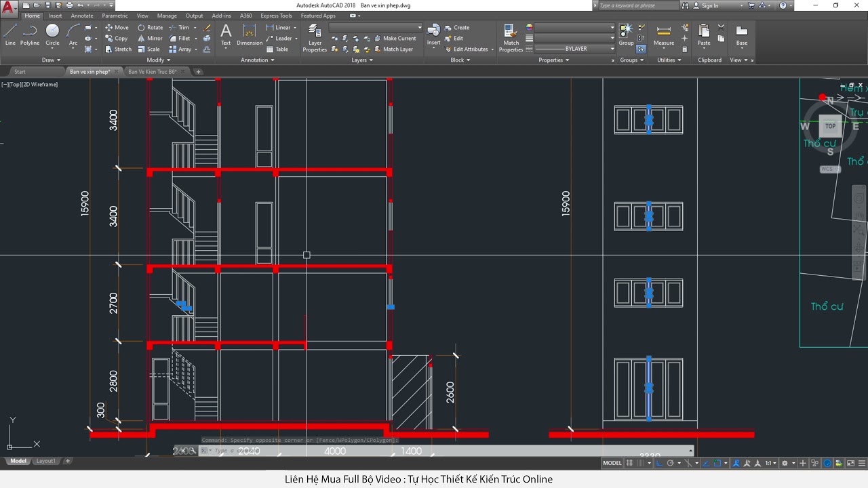Click the Insert block button
This screenshot has height=488, width=868.
coord(433,34)
